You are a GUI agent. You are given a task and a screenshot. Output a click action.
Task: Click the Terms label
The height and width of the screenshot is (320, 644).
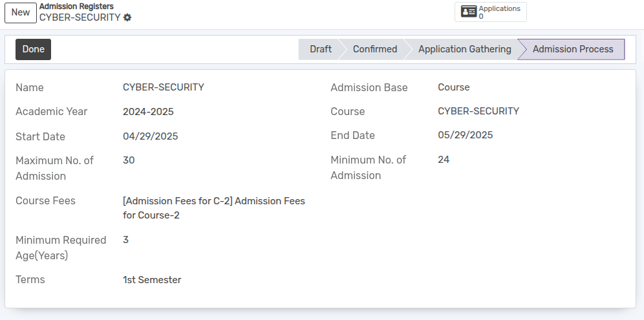point(30,279)
